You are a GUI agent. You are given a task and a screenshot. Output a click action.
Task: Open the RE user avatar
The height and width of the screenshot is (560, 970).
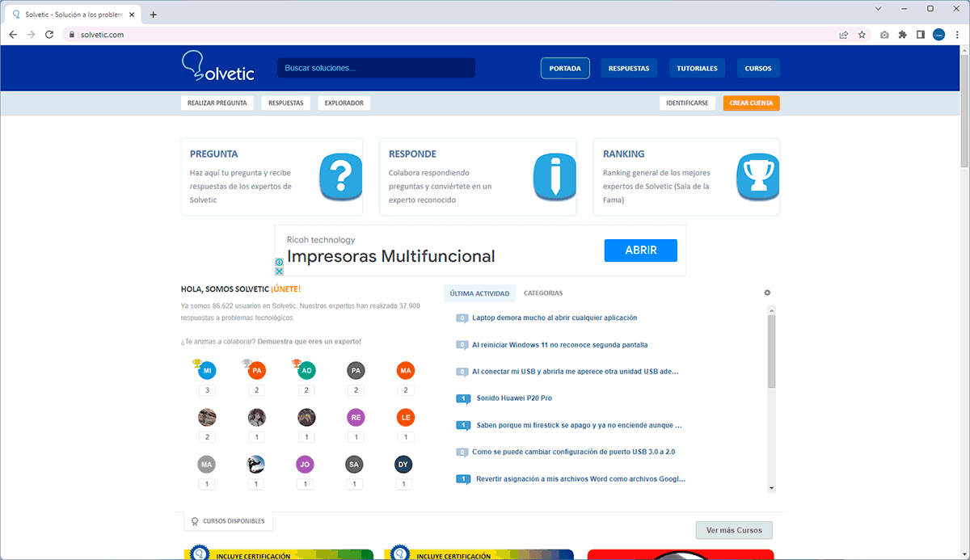356,417
